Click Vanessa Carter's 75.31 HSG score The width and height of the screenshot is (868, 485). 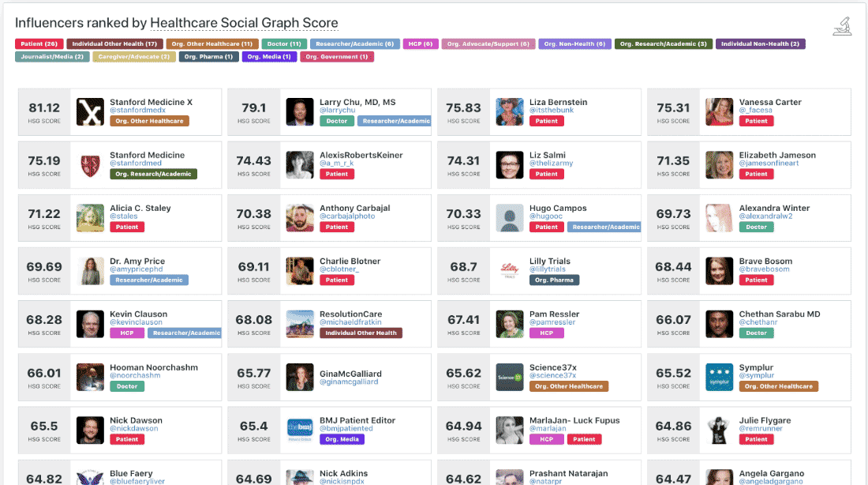pos(673,108)
